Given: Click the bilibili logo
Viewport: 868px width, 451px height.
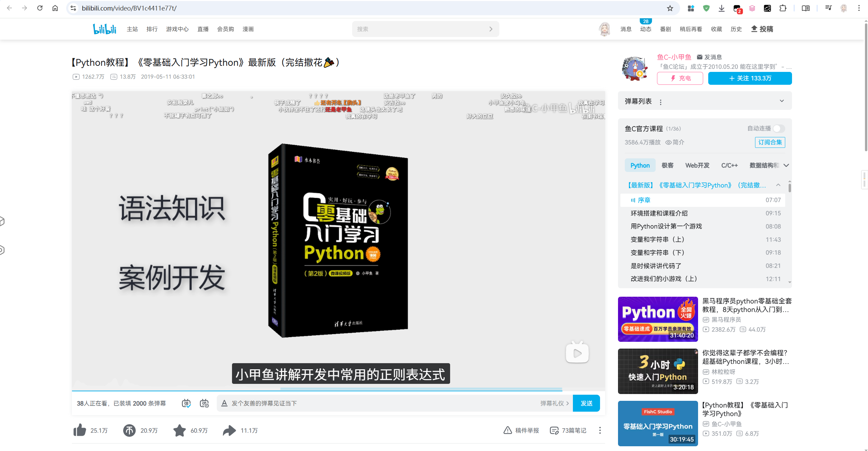Looking at the screenshot, I should (104, 29).
